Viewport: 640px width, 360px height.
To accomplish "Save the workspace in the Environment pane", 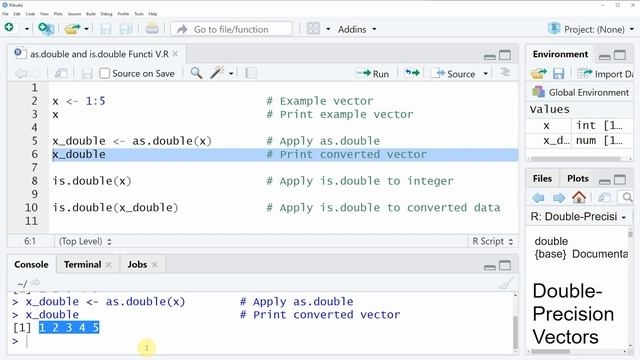I will [558, 73].
